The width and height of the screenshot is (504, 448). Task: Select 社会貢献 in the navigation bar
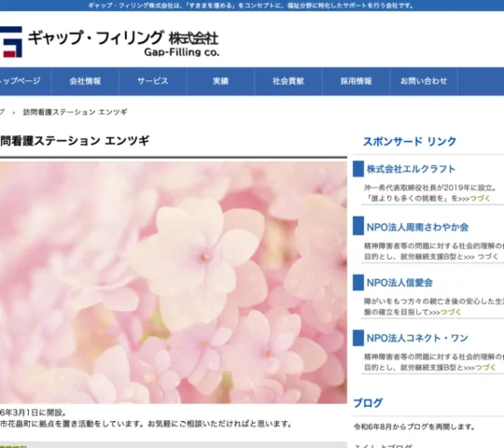tap(288, 81)
